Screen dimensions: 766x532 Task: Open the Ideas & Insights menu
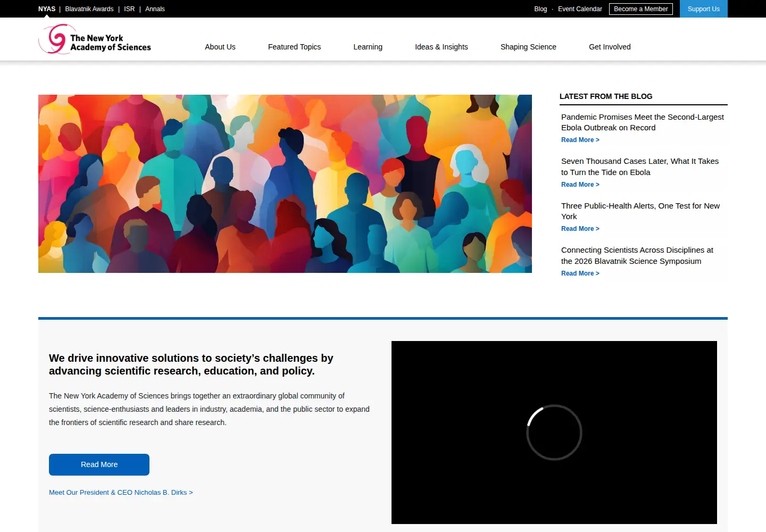pyautogui.click(x=442, y=47)
